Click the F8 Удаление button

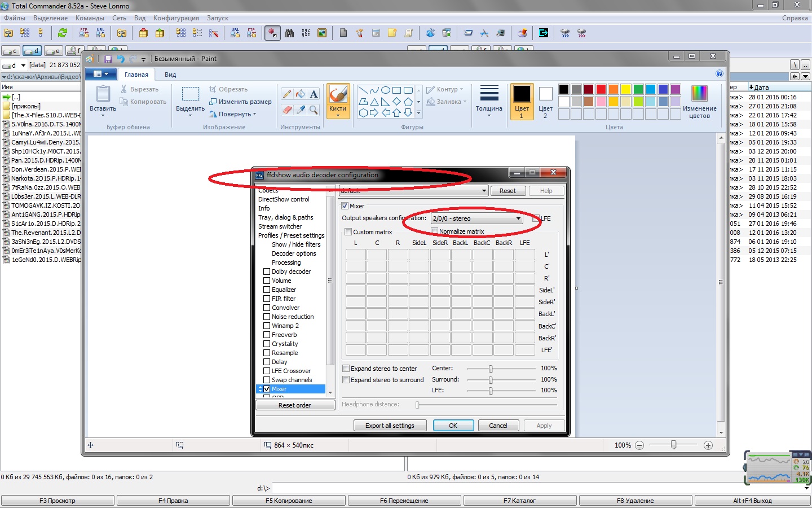(x=636, y=501)
